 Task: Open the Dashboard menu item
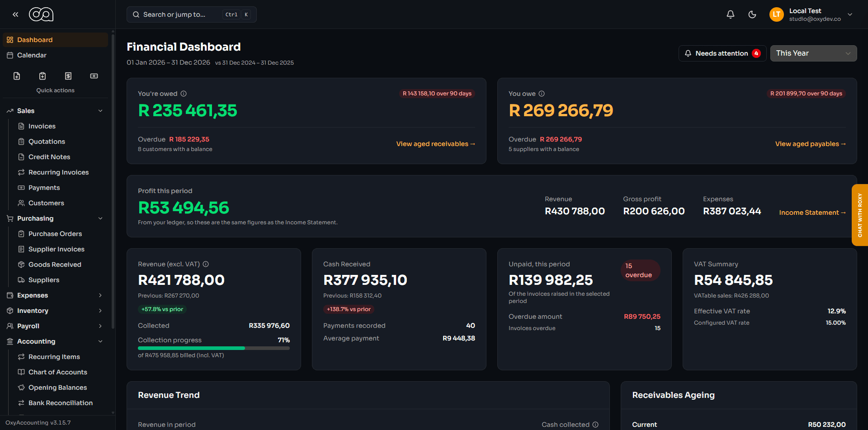pyautogui.click(x=56, y=40)
